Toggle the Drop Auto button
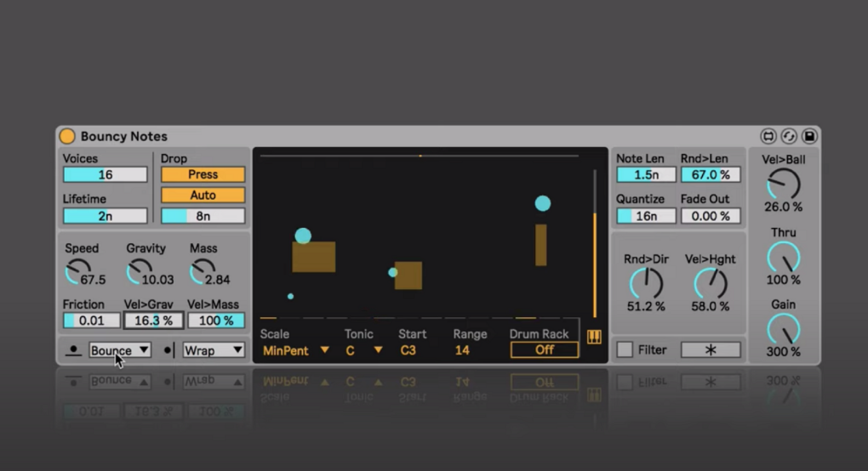This screenshot has height=471, width=868. [203, 196]
